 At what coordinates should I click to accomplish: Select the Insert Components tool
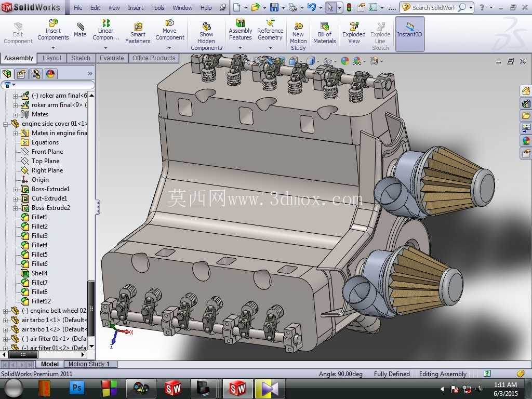point(53,30)
